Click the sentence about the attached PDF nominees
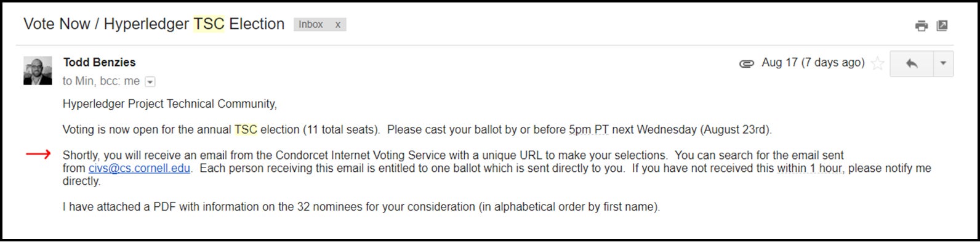Screen dimensions: 980x242 point(361,207)
